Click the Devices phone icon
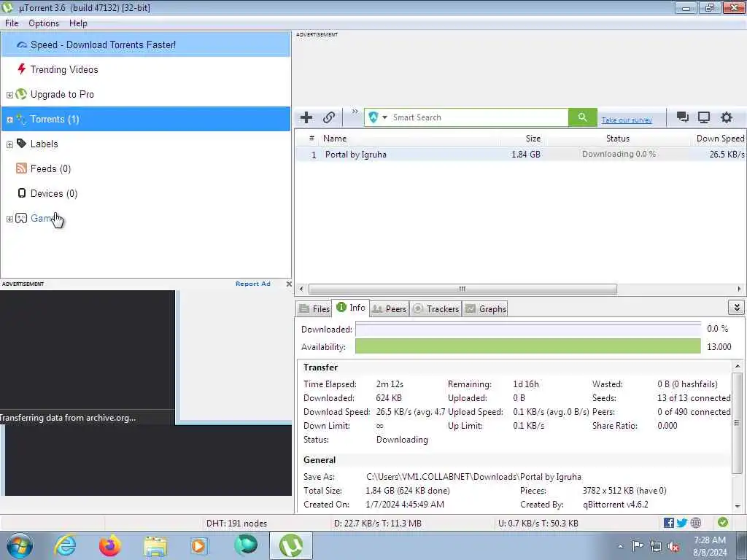Screen dimensions: 747x560 point(21,192)
